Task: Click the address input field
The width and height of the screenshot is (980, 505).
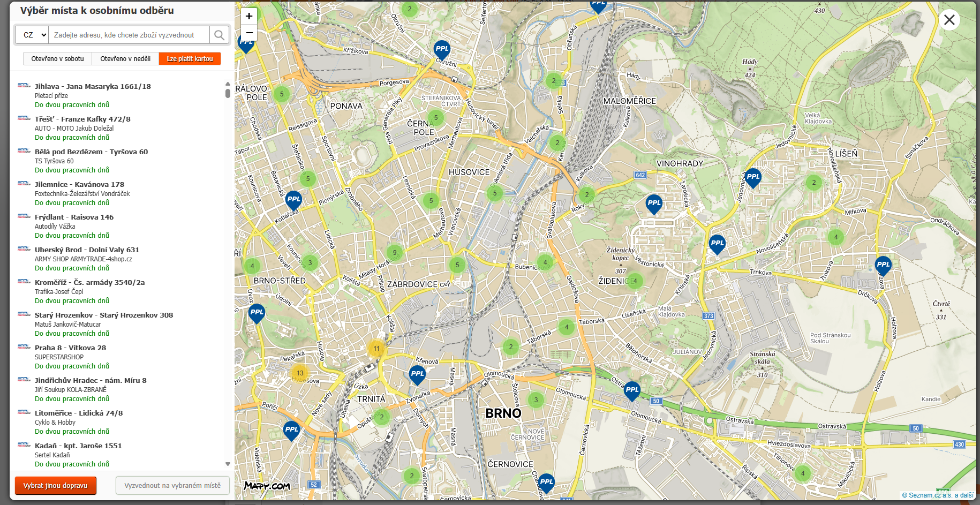Action: (129, 35)
